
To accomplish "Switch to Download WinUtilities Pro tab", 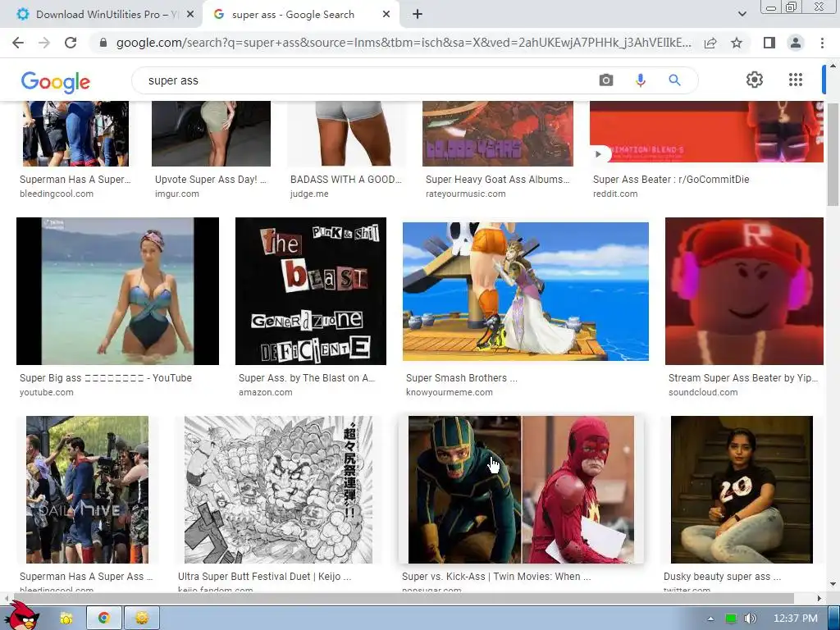I will [x=101, y=15].
